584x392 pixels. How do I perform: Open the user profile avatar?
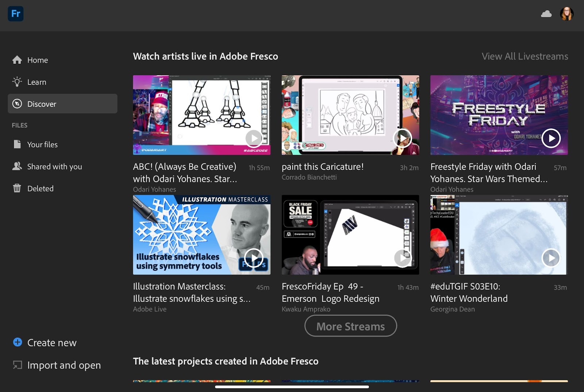point(566,14)
